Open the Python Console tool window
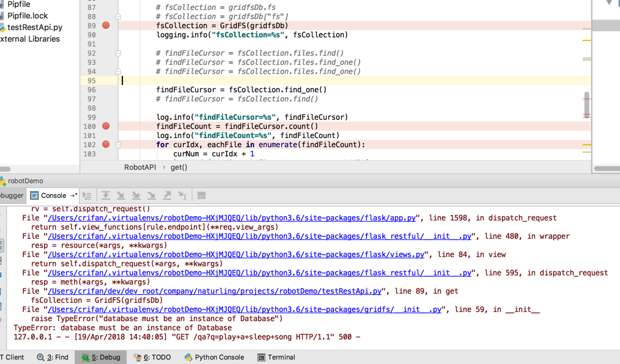Image resolution: width=620 pixels, height=364 pixels. tap(215, 357)
